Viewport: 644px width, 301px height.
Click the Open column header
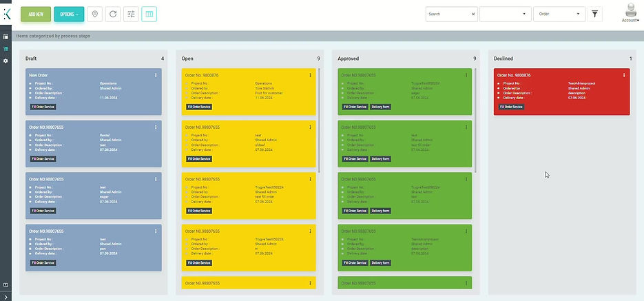pyautogui.click(x=187, y=59)
